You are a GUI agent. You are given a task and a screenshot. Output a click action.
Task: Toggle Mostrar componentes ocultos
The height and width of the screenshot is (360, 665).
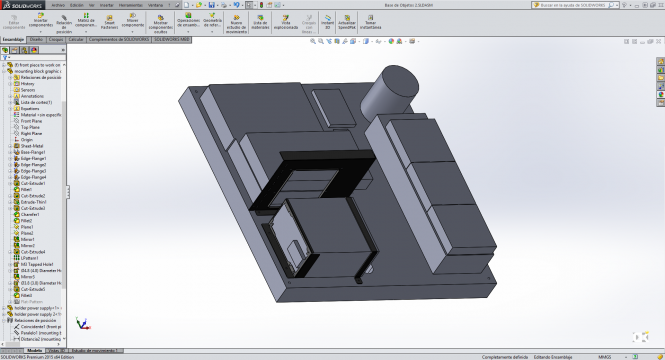coord(161,24)
